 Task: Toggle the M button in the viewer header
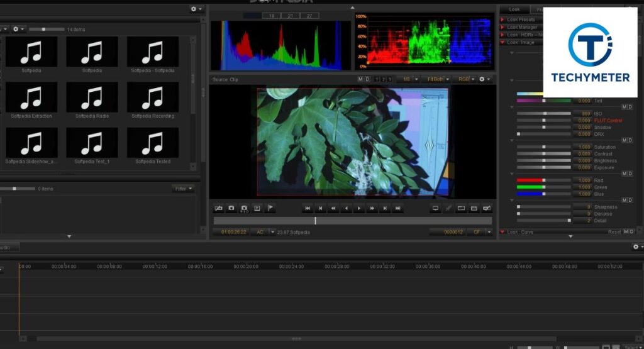pyautogui.click(x=360, y=79)
